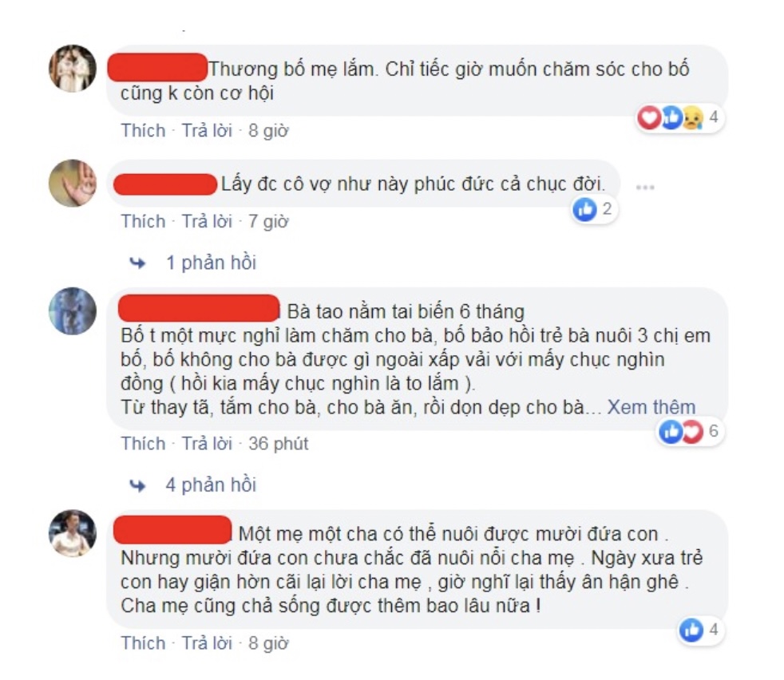
Task: Click 'Thích' under the '36 phút' comment
Action: (143, 444)
